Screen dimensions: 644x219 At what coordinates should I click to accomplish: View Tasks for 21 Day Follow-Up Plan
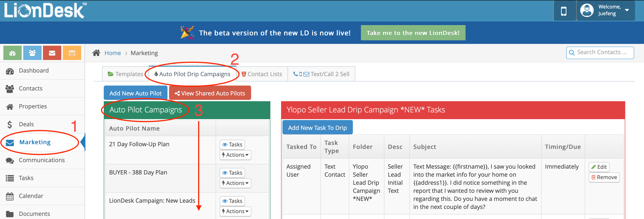pyautogui.click(x=232, y=144)
